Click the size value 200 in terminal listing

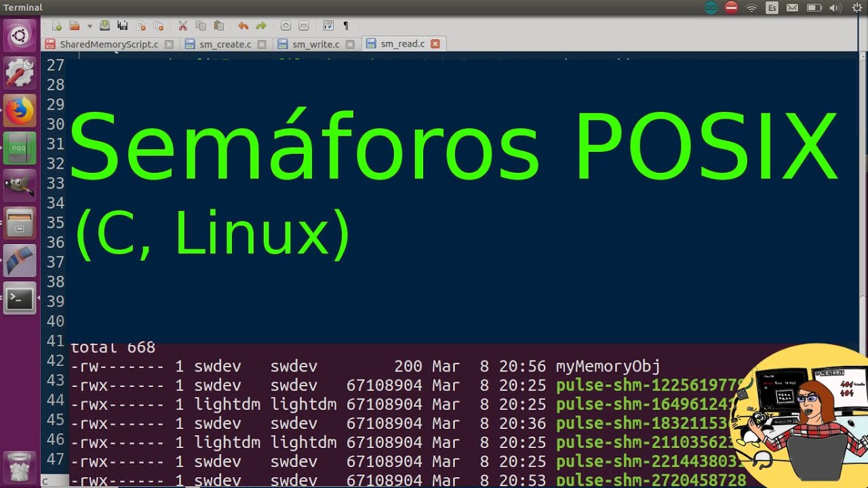coord(408,367)
